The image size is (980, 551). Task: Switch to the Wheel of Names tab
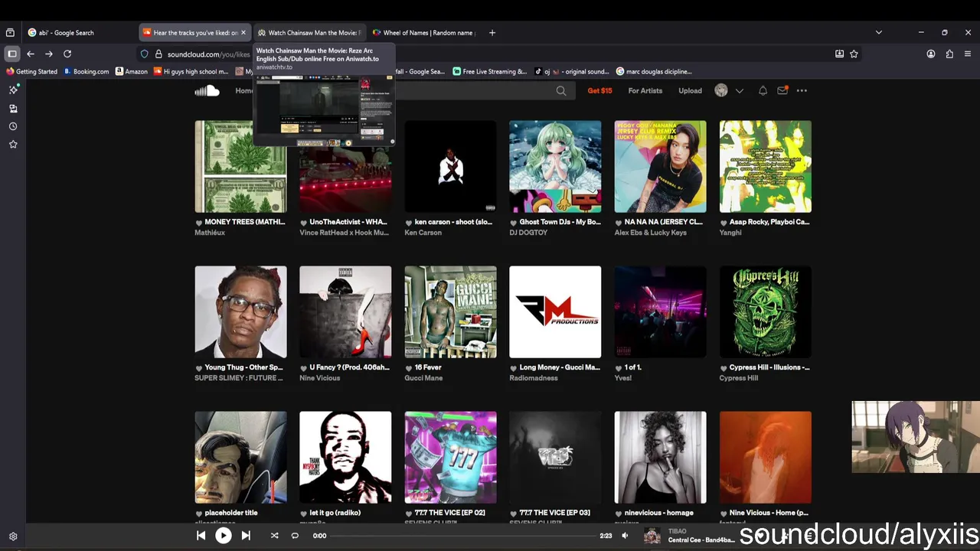[424, 33]
